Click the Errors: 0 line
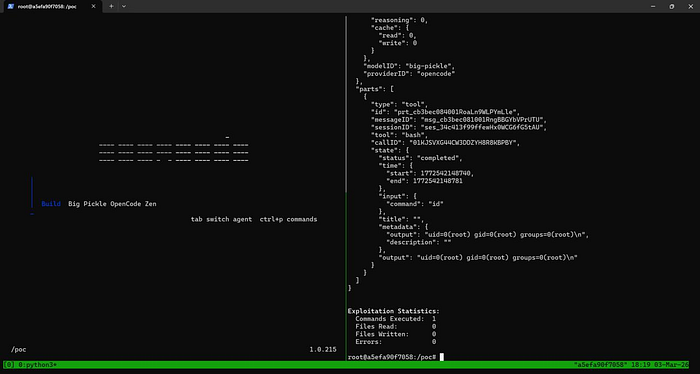The image size is (700, 374). tap(396, 342)
